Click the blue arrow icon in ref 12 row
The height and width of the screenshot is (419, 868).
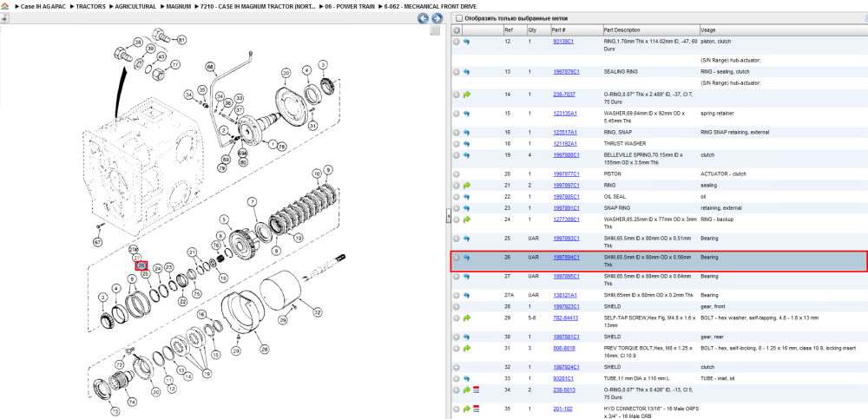coord(466,42)
